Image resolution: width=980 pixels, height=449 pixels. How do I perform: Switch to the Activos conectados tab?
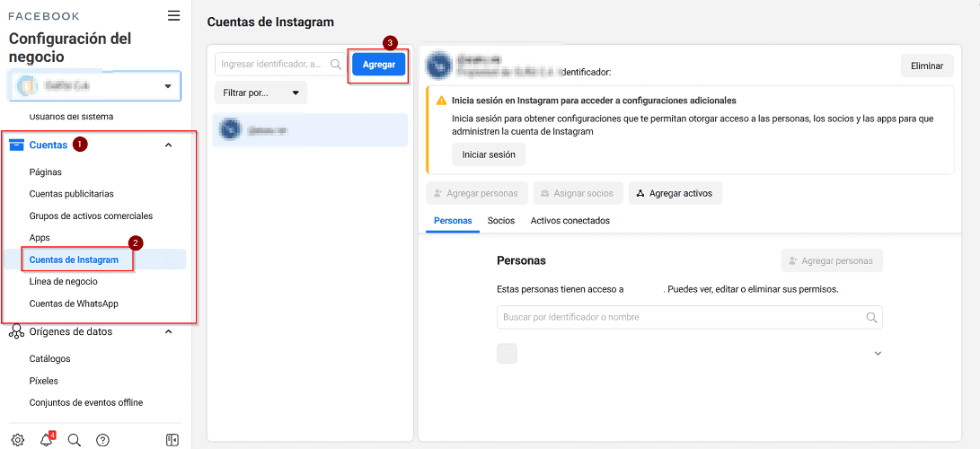click(x=570, y=220)
